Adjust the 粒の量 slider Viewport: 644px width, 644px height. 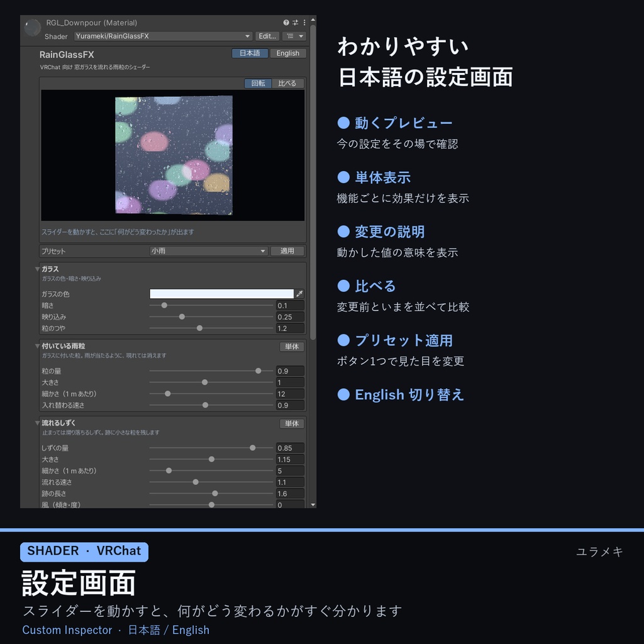211,371
